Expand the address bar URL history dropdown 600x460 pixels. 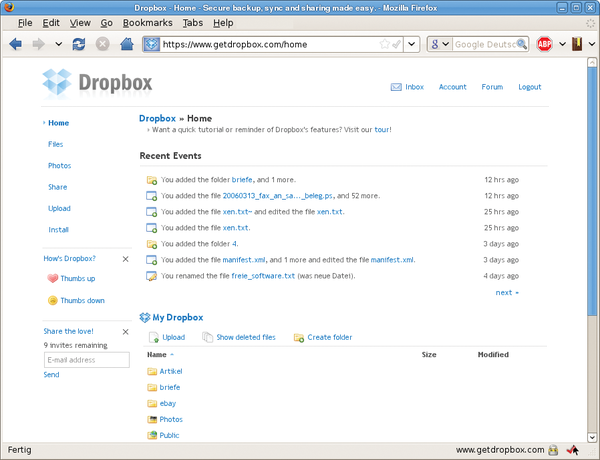point(412,44)
